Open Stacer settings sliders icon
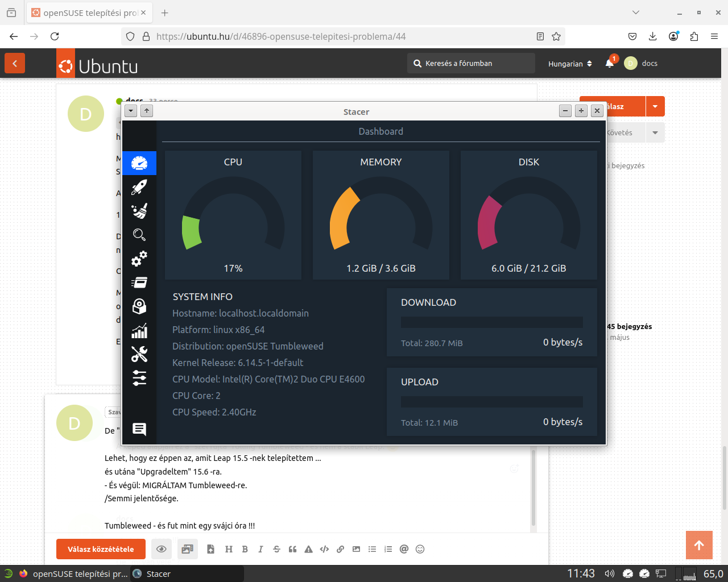Image resolution: width=728 pixels, height=582 pixels. coord(139,378)
